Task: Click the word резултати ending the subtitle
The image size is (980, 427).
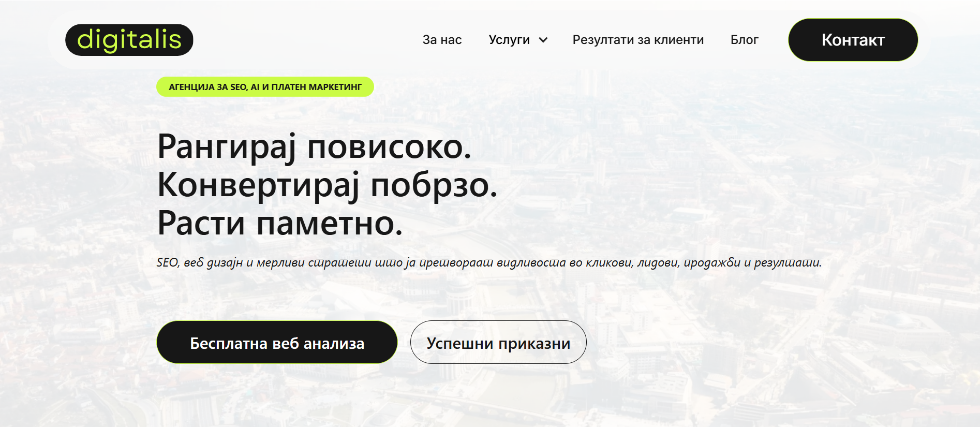Action: 786,262
